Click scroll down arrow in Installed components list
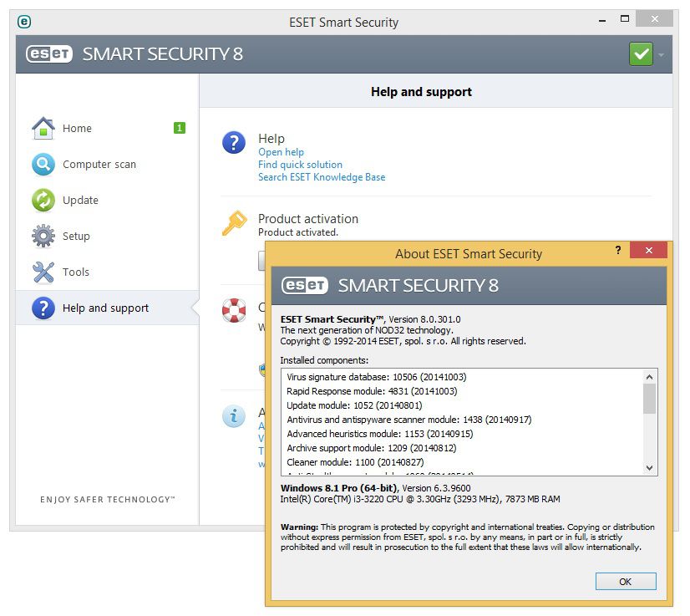Image resolution: width=690 pixels, height=616 pixels. point(649,467)
